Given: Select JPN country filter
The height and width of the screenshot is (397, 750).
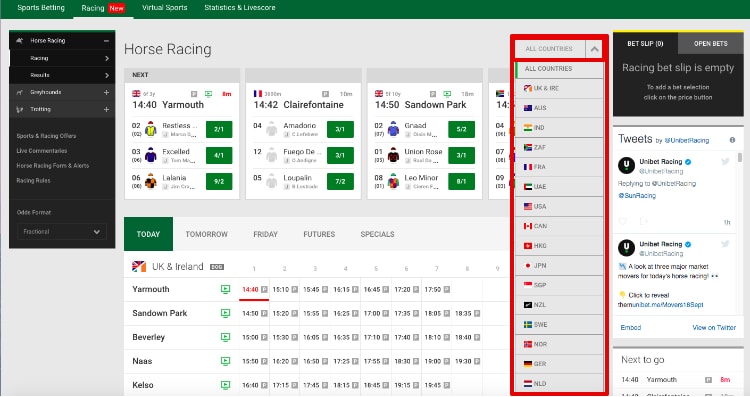Looking at the screenshot, I should coord(559,265).
